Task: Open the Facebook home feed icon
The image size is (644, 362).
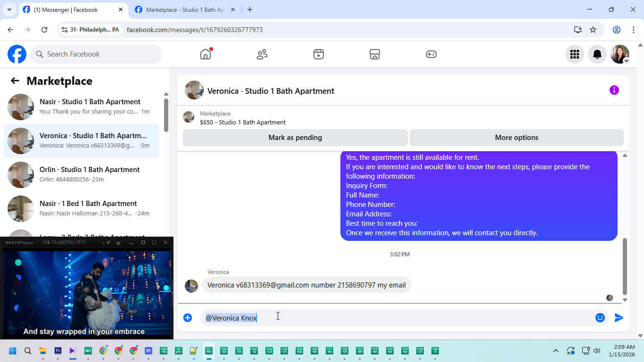Action: click(206, 54)
